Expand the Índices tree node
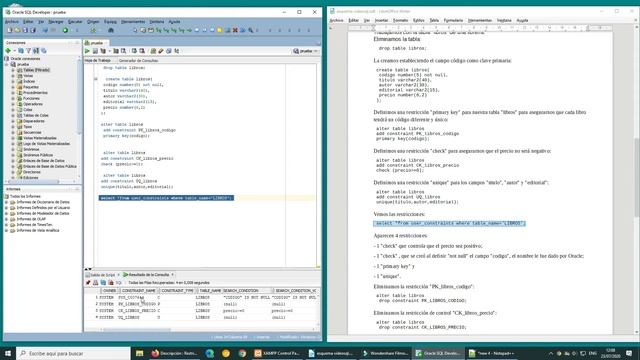Image resolution: width=640 pixels, height=360 pixels. coord(13,82)
